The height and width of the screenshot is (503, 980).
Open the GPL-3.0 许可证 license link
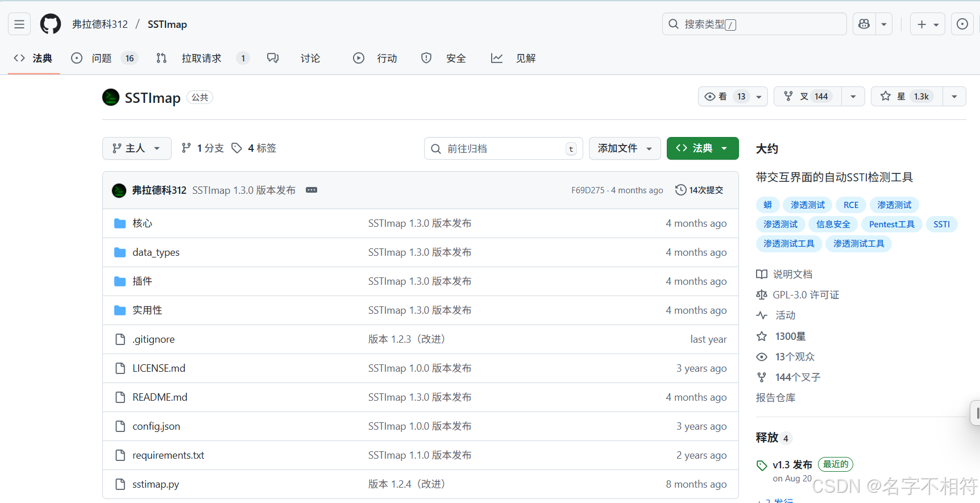coord(798,295)
